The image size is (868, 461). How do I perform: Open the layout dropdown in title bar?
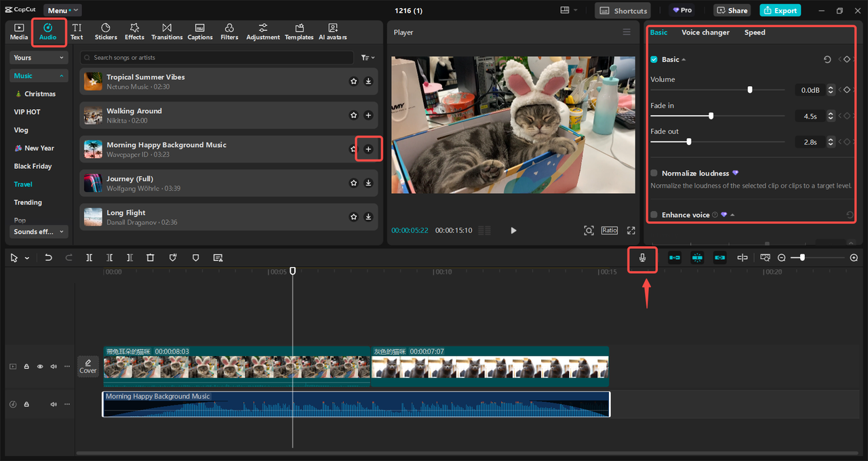point(569,10)
